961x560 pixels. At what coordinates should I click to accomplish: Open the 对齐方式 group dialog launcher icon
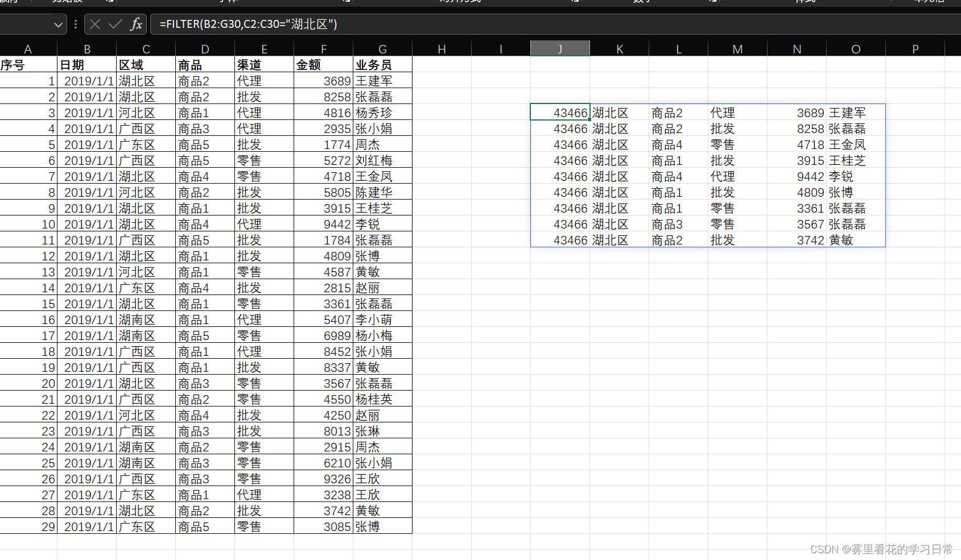click(575, 2)
